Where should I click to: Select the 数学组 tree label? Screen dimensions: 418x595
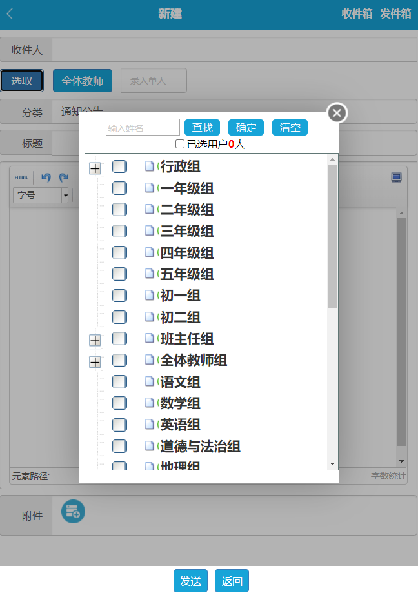pos(181,403)
